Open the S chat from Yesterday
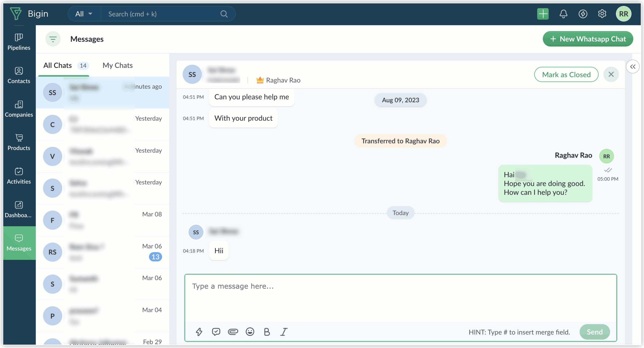Image resolution: width=644 pixels, height=348 pixels. [102, 188]
